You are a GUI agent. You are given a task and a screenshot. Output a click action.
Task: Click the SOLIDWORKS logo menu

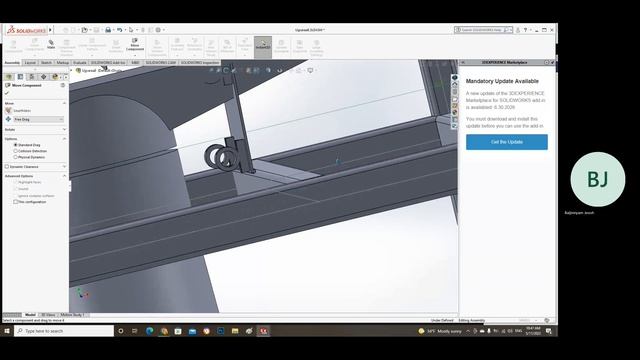coord(27,30)
